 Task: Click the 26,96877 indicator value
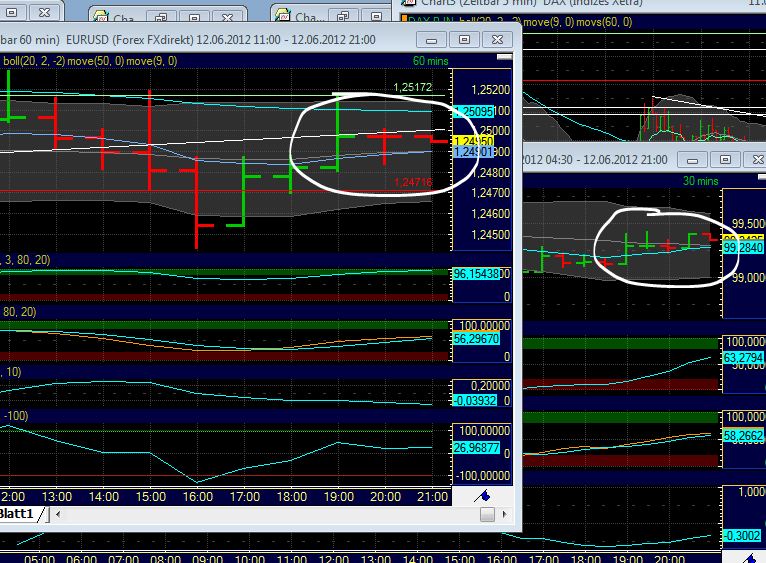click(476, 448)
